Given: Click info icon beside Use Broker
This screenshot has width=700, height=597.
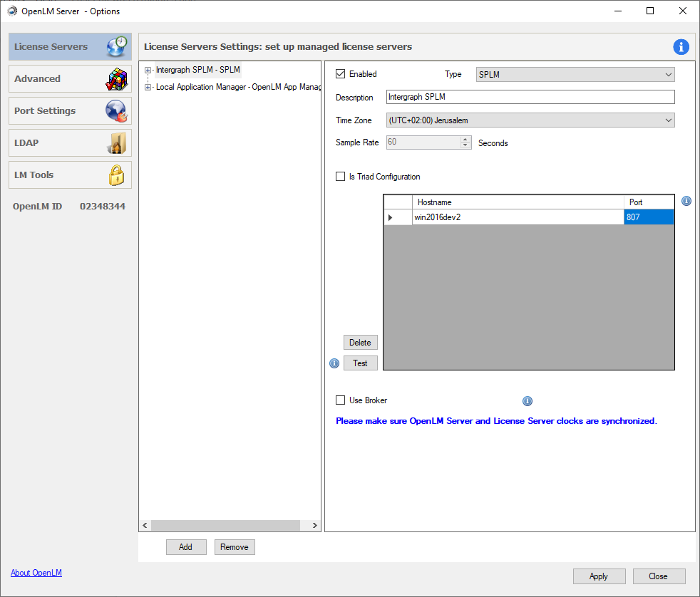Looking at the screenshot, I should (527, 401).
